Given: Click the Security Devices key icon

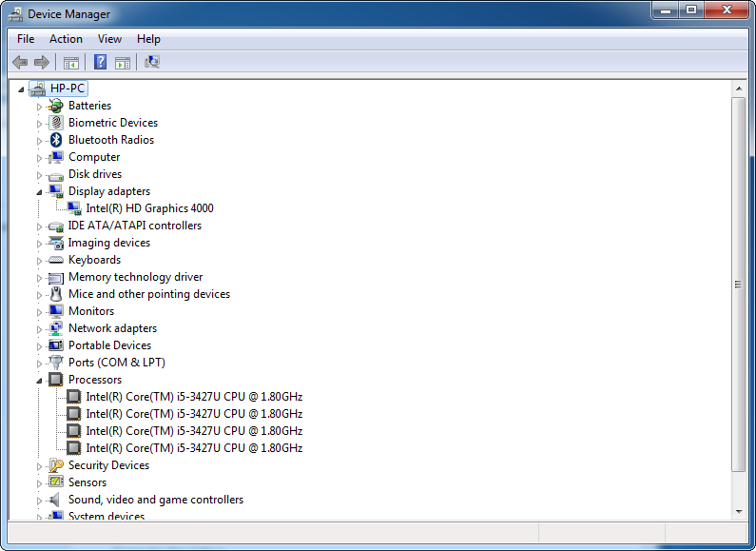Looking at the screenshot, I should pos(56,465).
